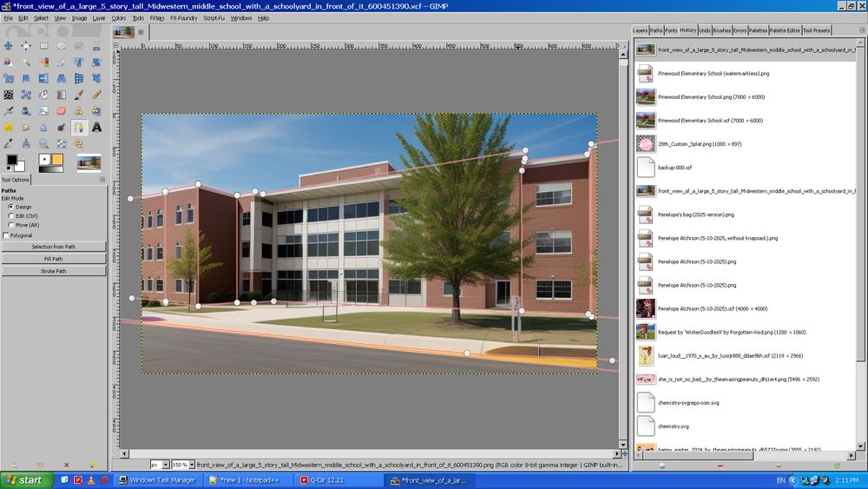Screen dimensions: 868x489
Task: Open the Script-Fu menu
Action: click(214, 17)
